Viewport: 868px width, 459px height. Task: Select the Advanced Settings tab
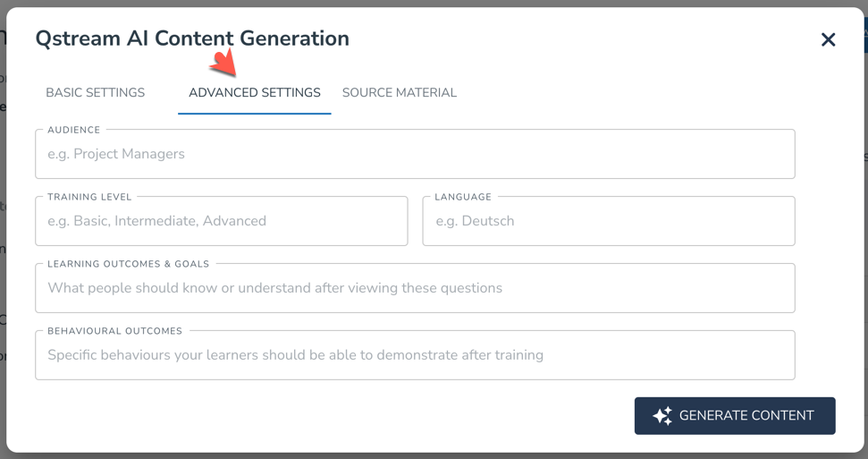pos(255,92)
